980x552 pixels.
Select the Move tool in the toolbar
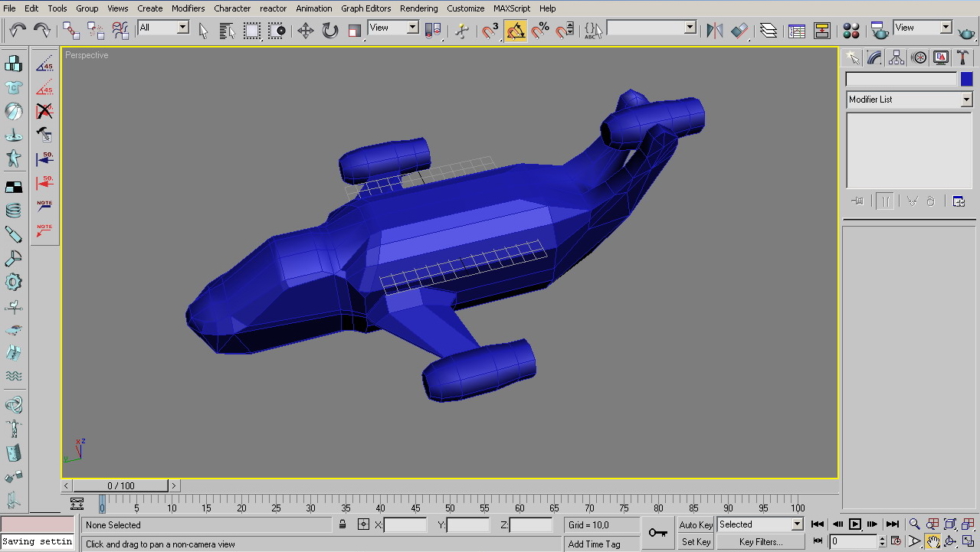coord(305,31)
